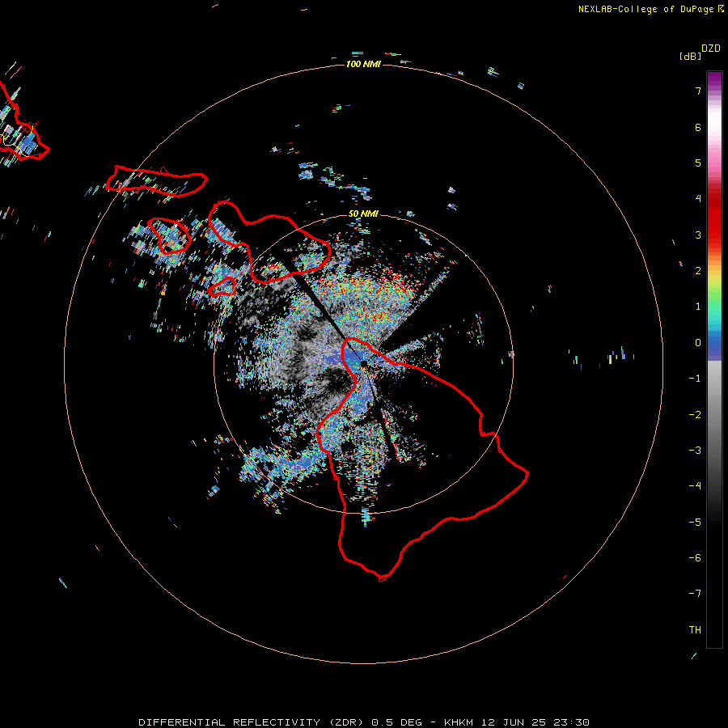Click the 2 value on color scale
Screen dimensions: 728x728
point(698,271)
